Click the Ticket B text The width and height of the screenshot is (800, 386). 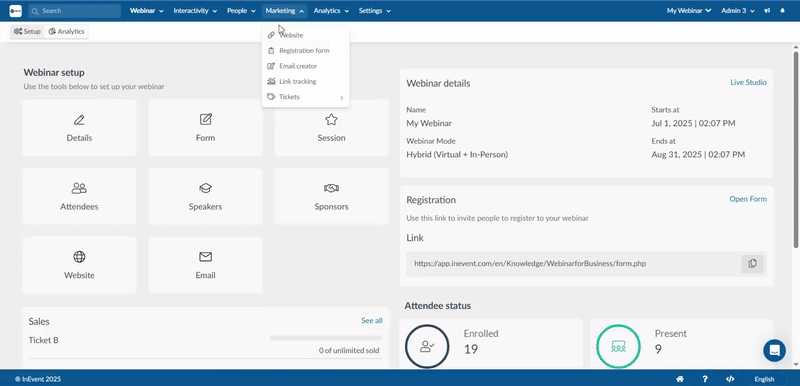coord(43,340)
